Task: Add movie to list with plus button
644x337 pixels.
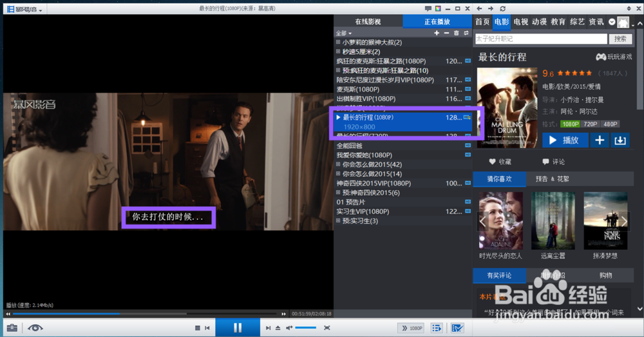Action: pyautogui.click(x=599, y=140)
